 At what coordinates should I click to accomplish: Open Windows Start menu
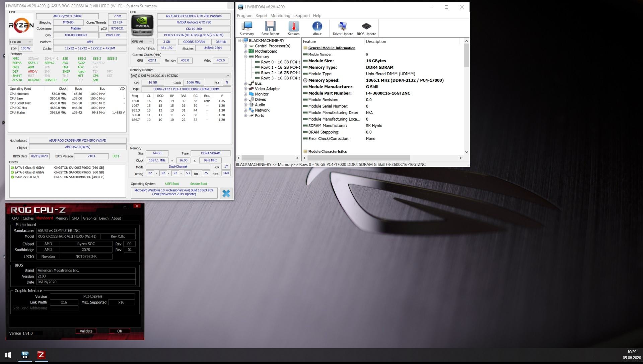coord(8,355)
